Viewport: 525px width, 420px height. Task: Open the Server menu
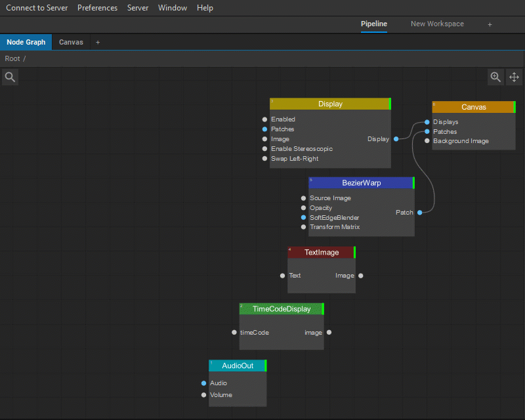(138, 8)
